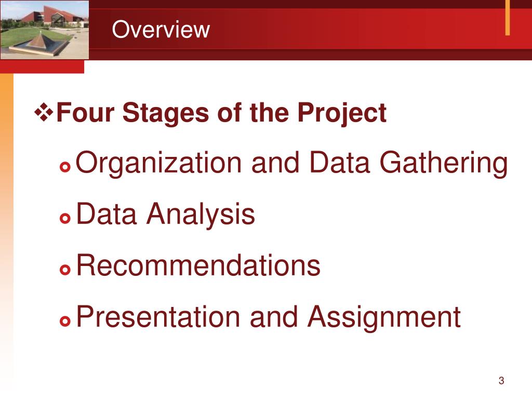
Task: Click the bullet next to Presentation and Assignment
Action: (65, 321)
